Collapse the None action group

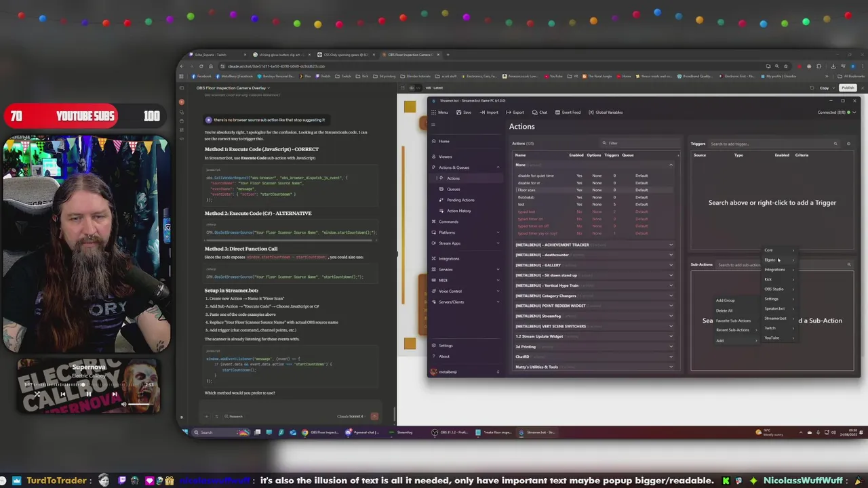(x=671, y=165)
